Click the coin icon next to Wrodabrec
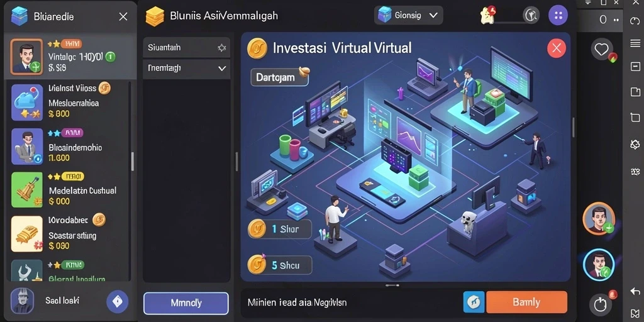 click(99, 219)
